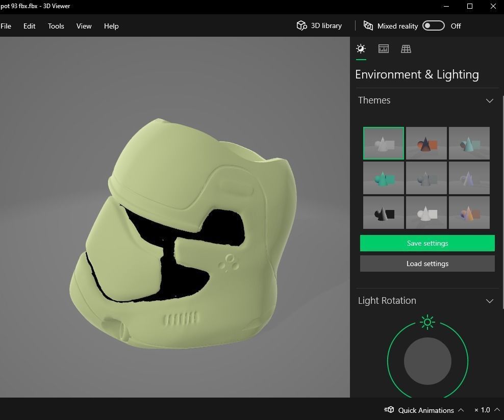Viewport: 504px width, 420px height.
Task: Click the × 1.0 speed value
Action: pyautogui.click(x=482, y=410)
